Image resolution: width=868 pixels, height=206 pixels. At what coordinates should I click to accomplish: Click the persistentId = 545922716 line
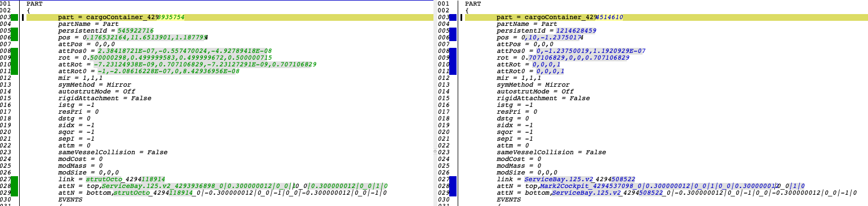(106, 30)
